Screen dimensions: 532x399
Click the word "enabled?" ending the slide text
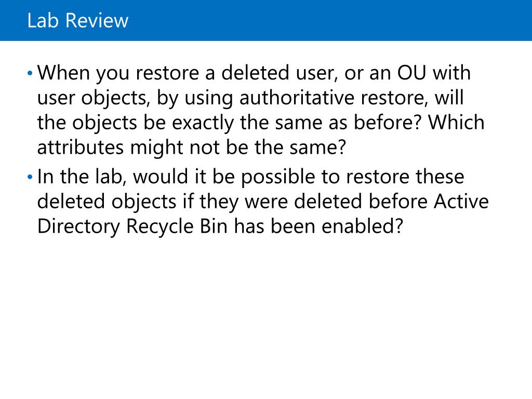(x=362, y=226)
